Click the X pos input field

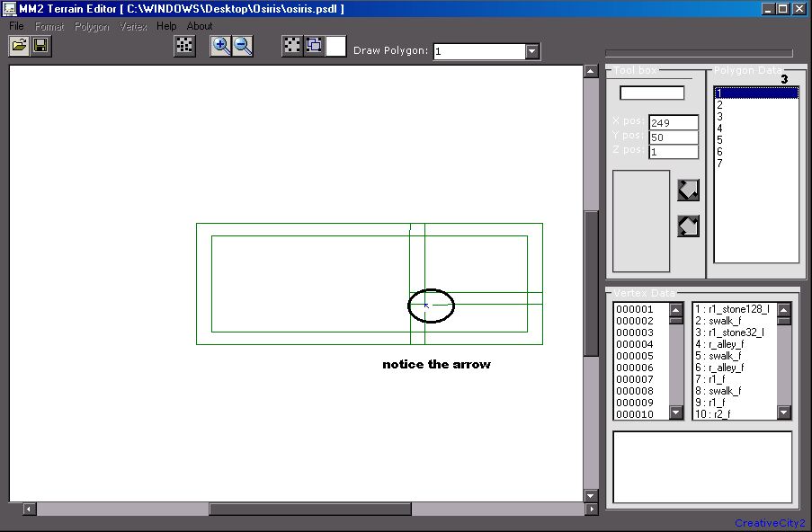tap(673, 122)
